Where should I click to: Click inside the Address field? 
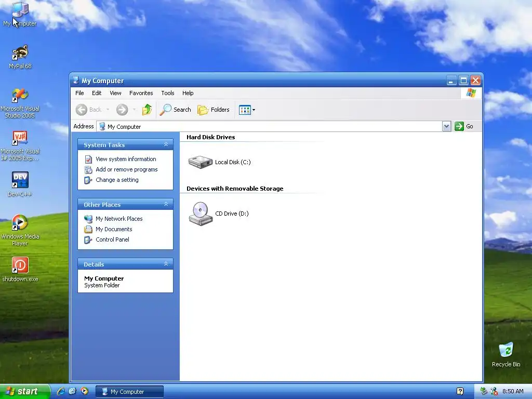[x=270, y=126]
